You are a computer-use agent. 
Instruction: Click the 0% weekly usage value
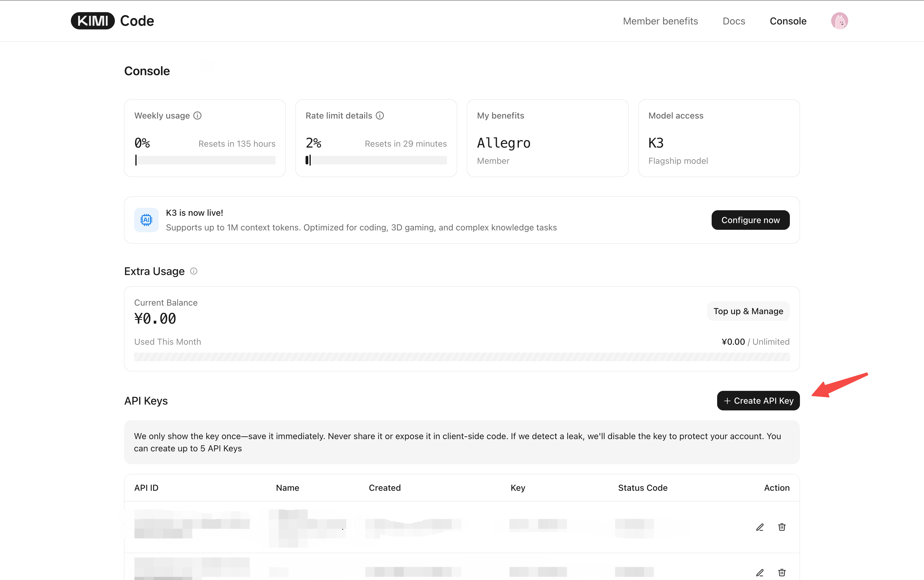tap(142, 143)
